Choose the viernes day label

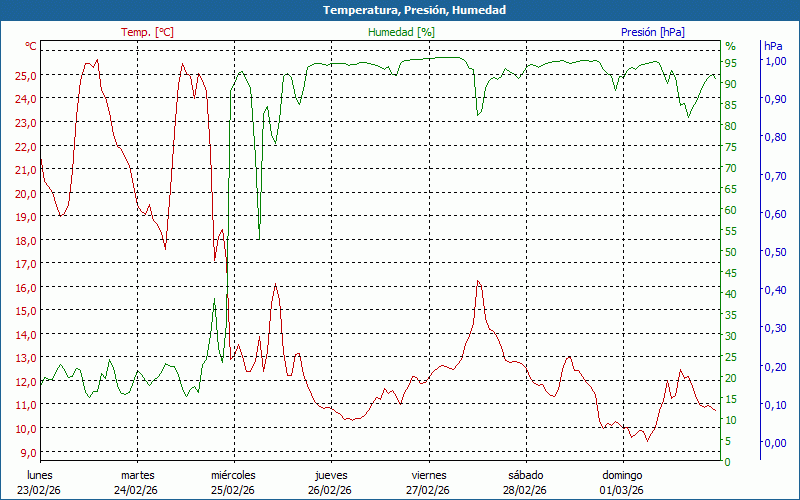click(x=428, y=475)
